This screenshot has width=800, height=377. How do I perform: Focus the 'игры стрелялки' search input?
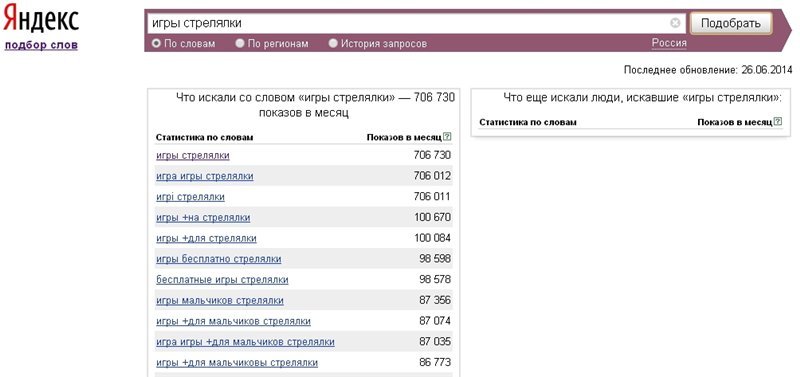tap(408, 23)
